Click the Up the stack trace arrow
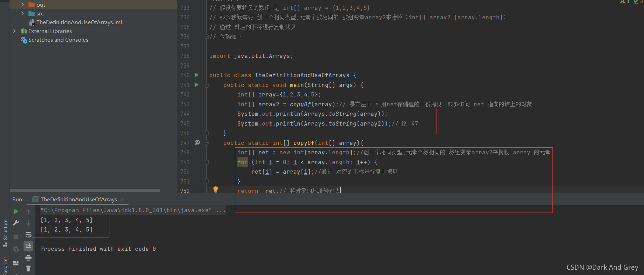 tap(28, 212)
